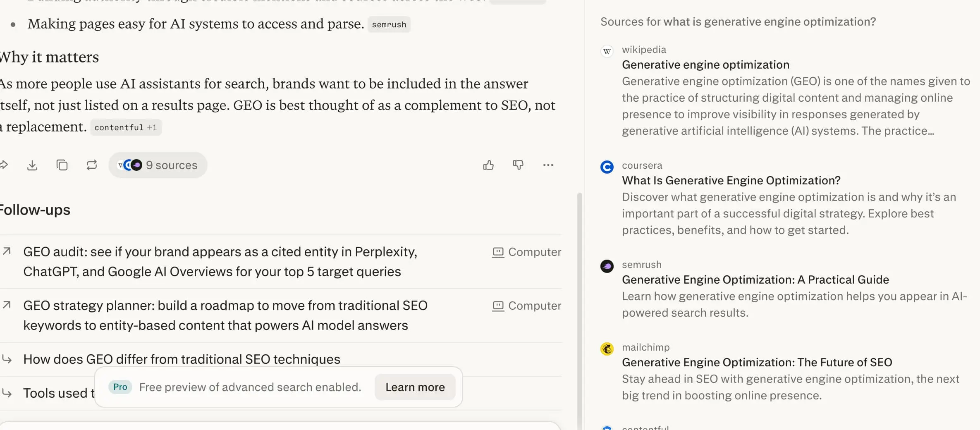Click the 'mailchimp' source name label
The height and width of the screenshot is (430, 980).
coord(645,347)
